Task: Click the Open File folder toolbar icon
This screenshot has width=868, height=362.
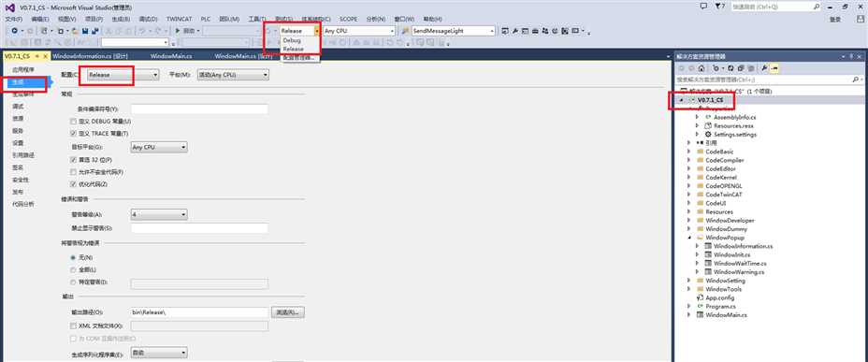Action: coord(75,31)
